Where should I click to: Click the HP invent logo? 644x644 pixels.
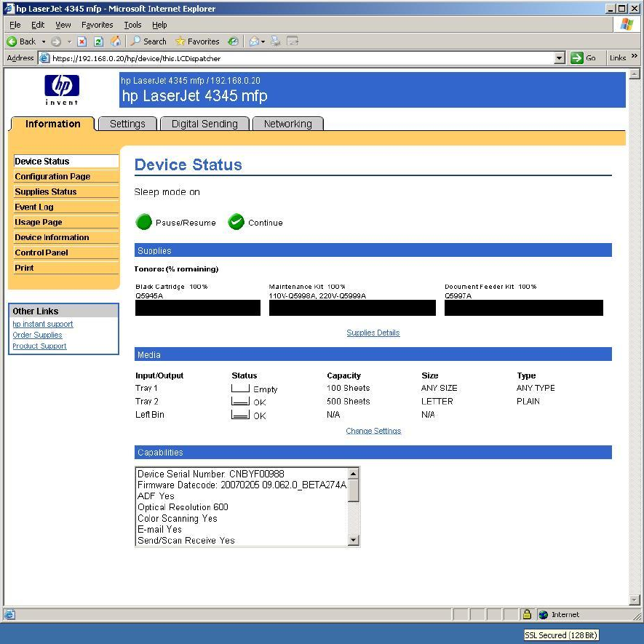(62, 90)
